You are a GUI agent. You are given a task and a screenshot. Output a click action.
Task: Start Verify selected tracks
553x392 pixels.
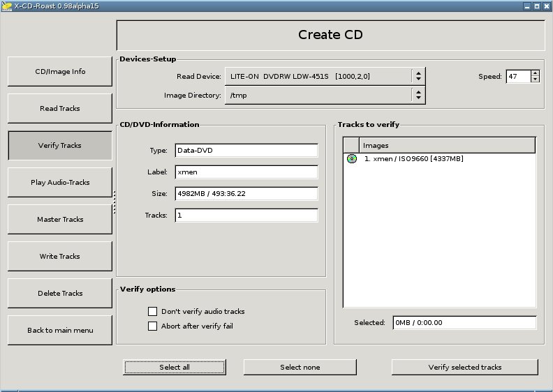coord(465,368)
